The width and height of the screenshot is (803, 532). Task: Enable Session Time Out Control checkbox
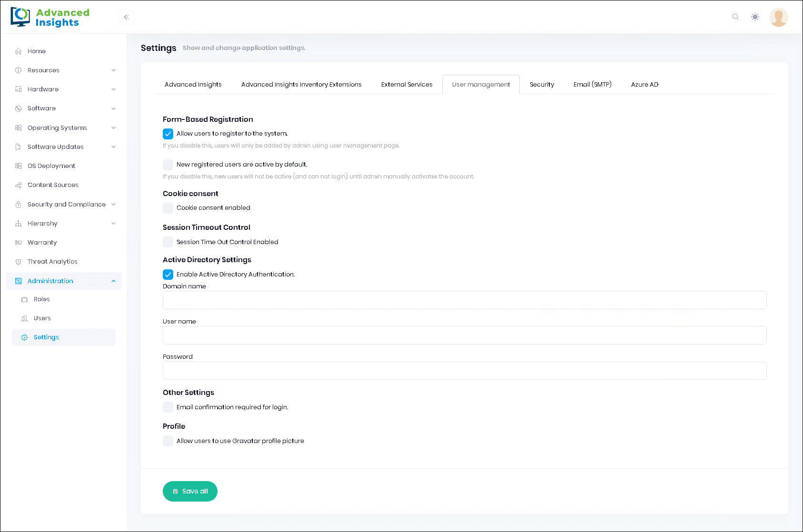168,242
